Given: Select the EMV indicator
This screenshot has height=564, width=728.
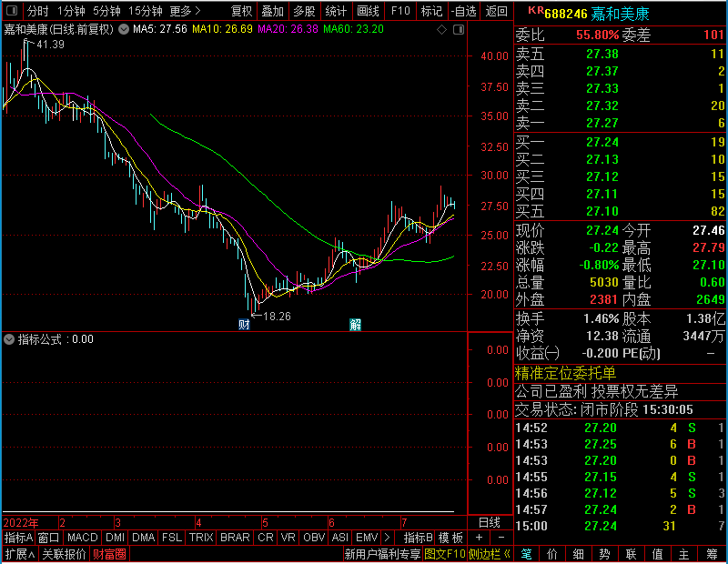Looking at the screenshot, I should 367,538.
